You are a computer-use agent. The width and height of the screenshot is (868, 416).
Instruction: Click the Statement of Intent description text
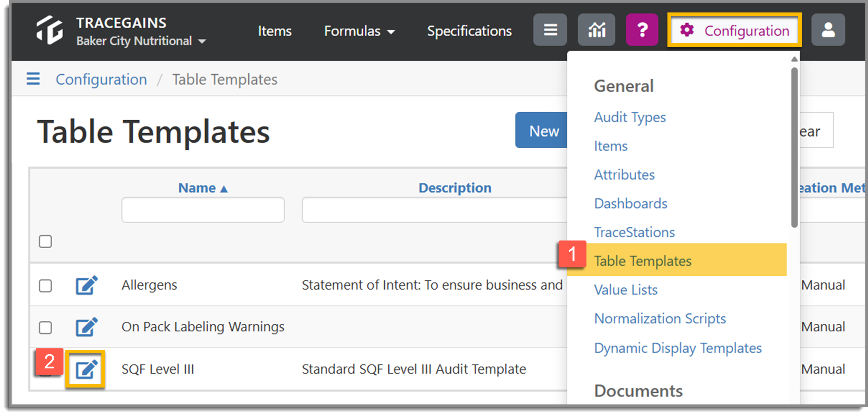[x=432, y=285]
